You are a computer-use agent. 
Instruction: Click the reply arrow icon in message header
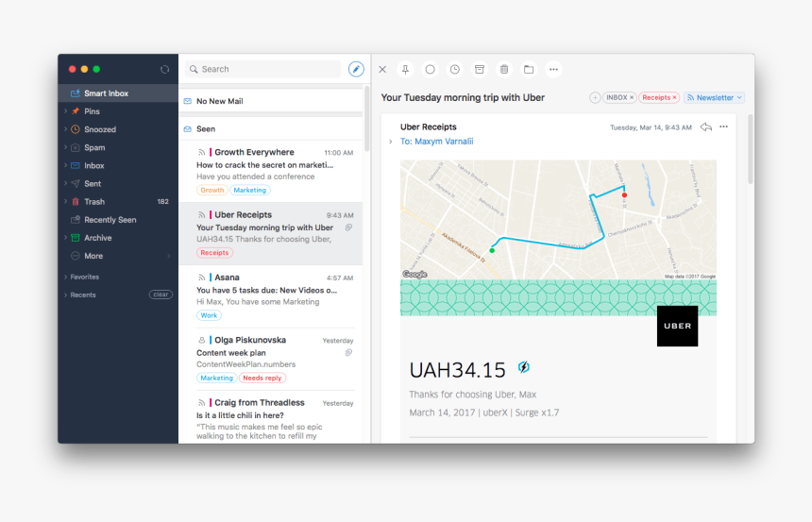click(x=706, y=126)
